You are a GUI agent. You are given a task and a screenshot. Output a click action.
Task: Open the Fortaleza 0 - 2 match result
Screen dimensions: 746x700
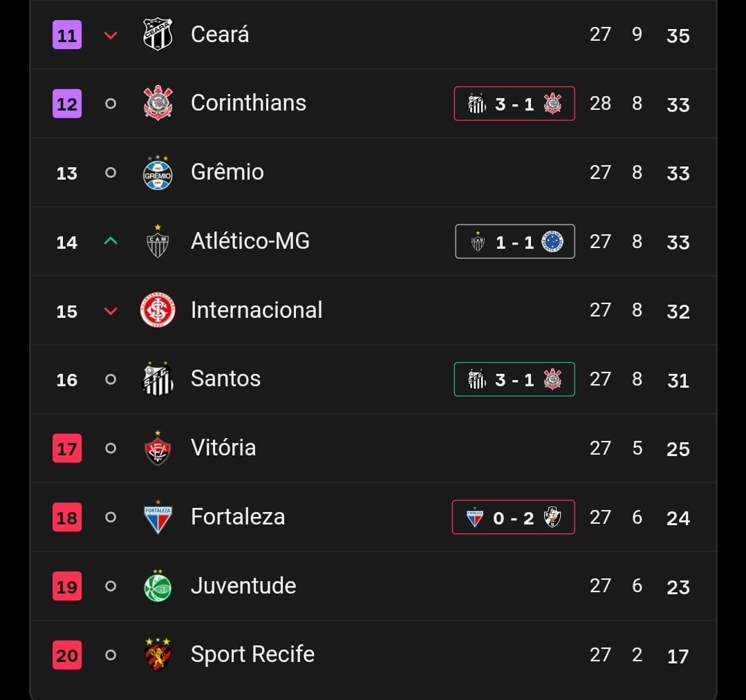pos(514,518)
